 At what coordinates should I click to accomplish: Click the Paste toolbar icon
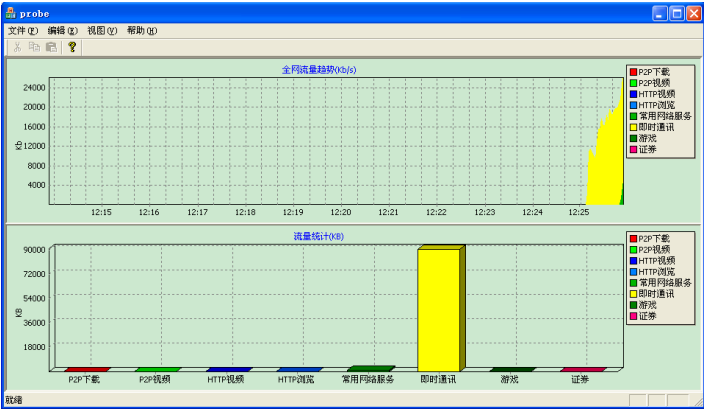pos(51,47)
